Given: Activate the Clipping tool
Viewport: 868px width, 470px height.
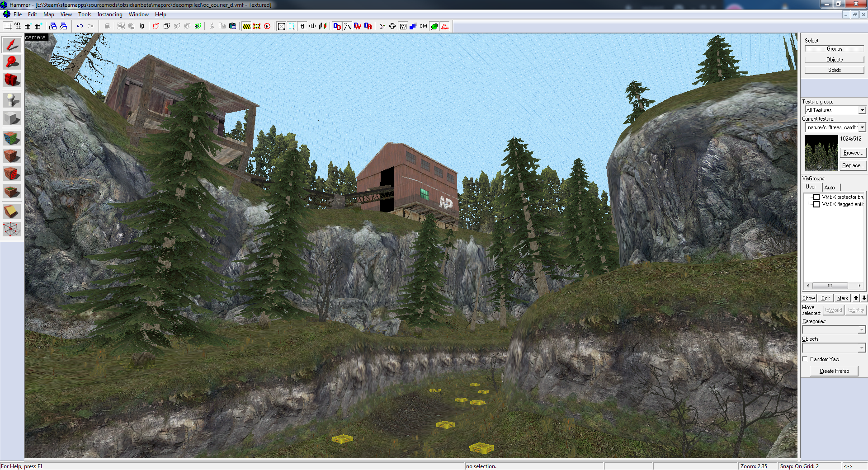Looking at the screenshot, I should click(x=12, y=211).
